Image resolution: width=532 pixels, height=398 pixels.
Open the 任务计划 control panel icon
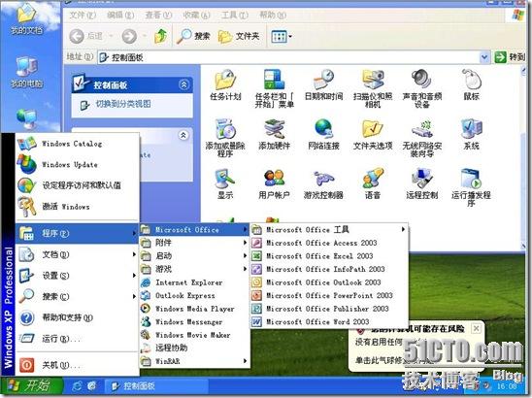(x=225, y=84)
